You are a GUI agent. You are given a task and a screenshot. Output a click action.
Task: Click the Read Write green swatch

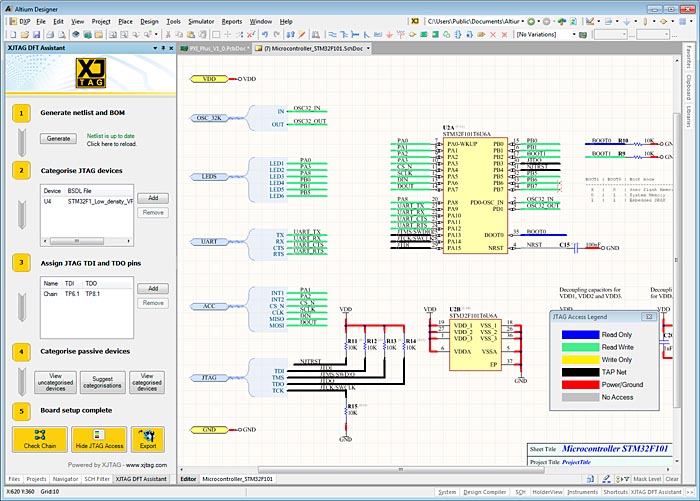tap(580, 347)
